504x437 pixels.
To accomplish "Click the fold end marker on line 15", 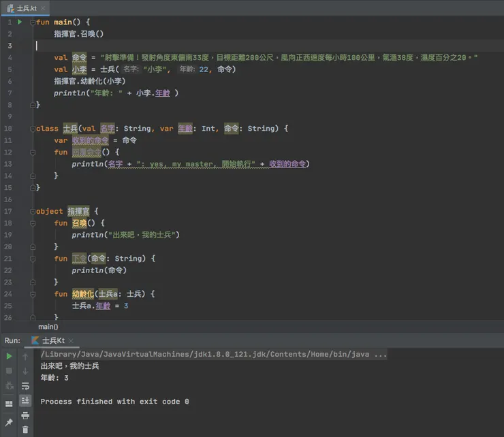I will pos(33,188).
